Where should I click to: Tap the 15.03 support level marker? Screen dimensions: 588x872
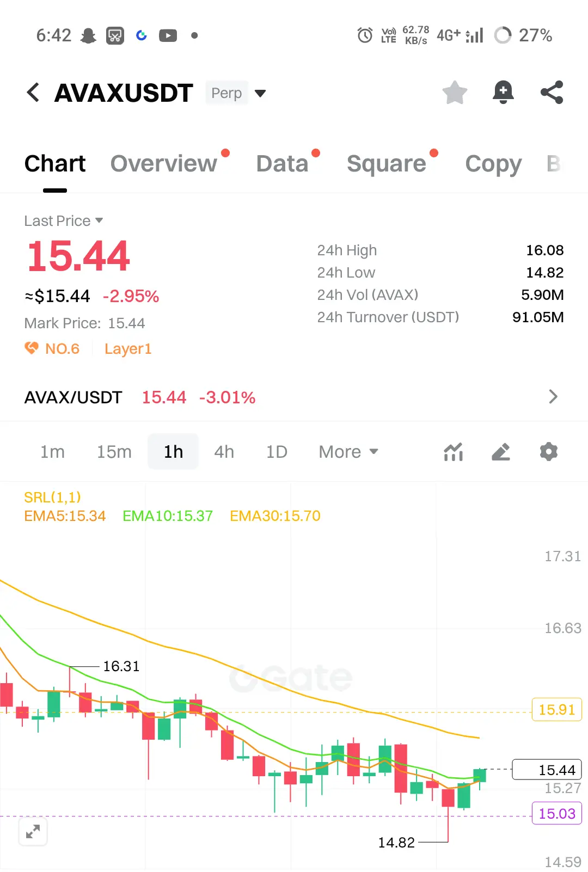(x=557, y=814)
